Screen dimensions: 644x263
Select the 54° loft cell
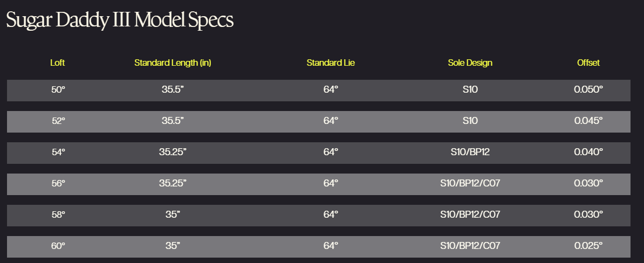(x=58, y=152)
